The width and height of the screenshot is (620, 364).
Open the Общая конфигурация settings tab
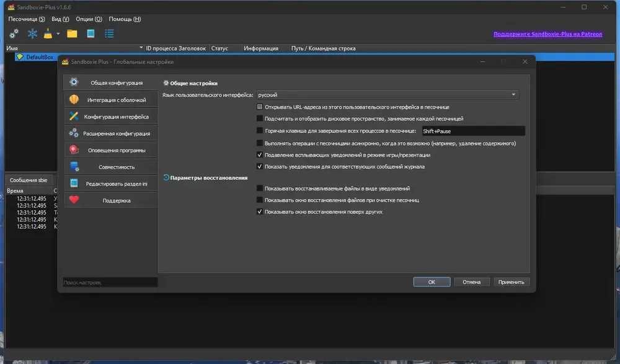click(x=111, y=82)
